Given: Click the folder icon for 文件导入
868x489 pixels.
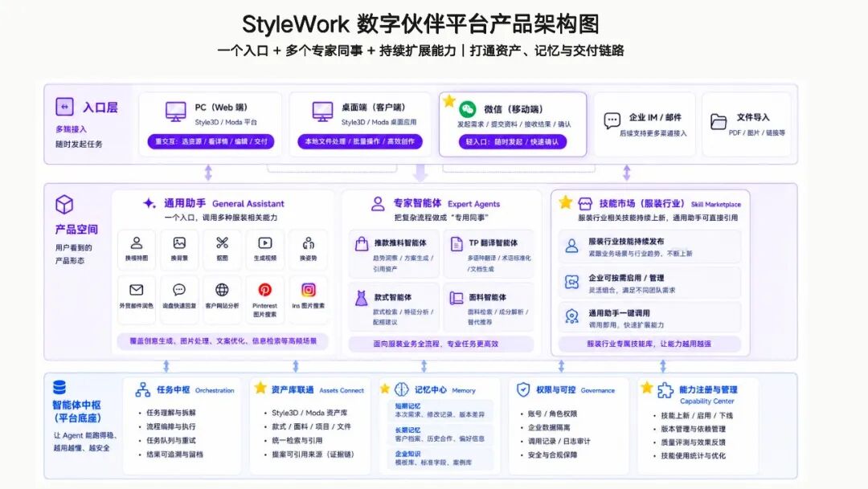Looking at the screenshot, I should point(719,121).
